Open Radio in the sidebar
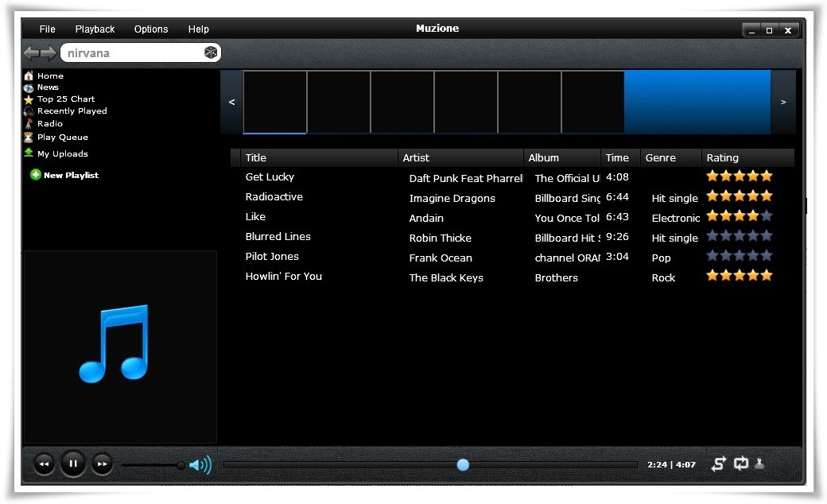 pos(49,123)
